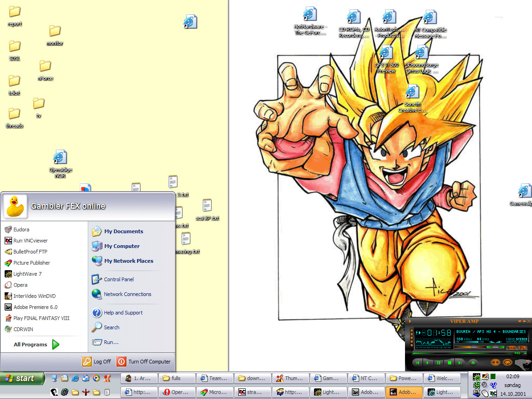Skip to previous track in Viper Amp
532x399 pixels.
point(417,363)
